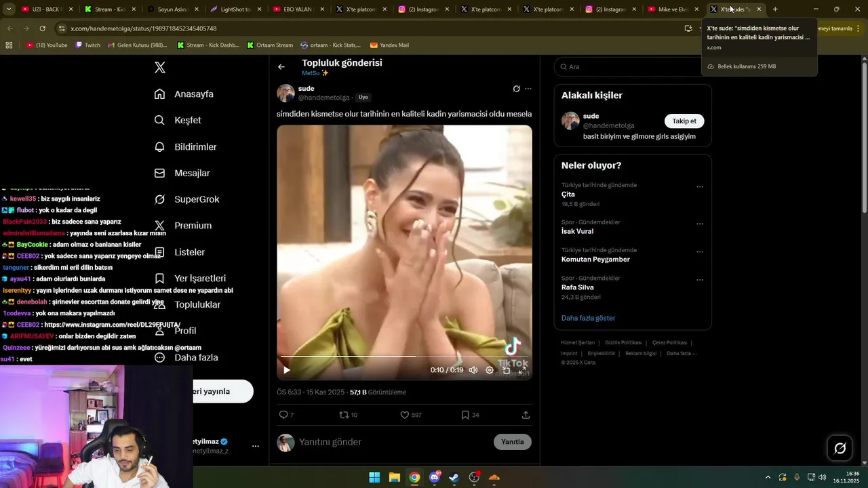Open the three-dot options next to Rafa Silva
This screenshot has height=488, width=868.
pos(700,280)
